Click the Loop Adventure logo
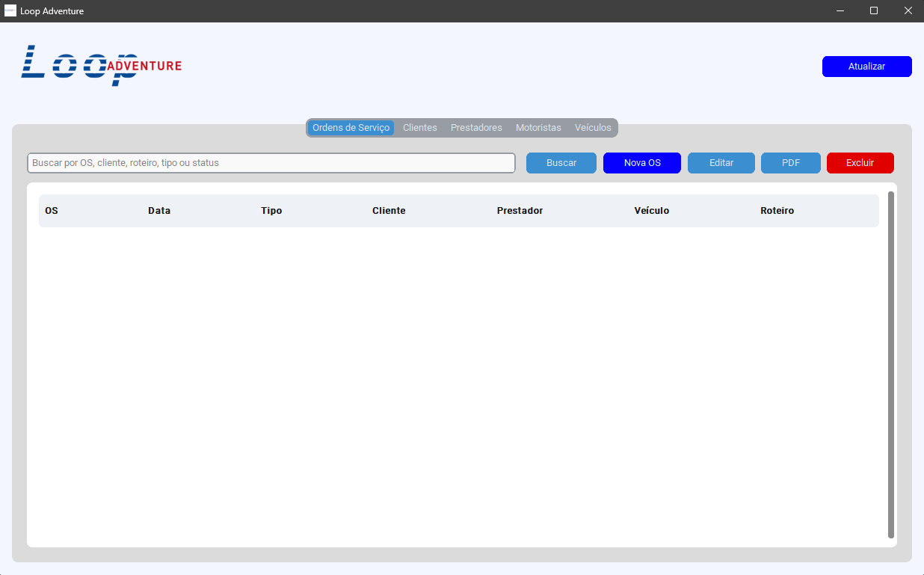This screenshot has height=575, width=924. tap(102, 65)
